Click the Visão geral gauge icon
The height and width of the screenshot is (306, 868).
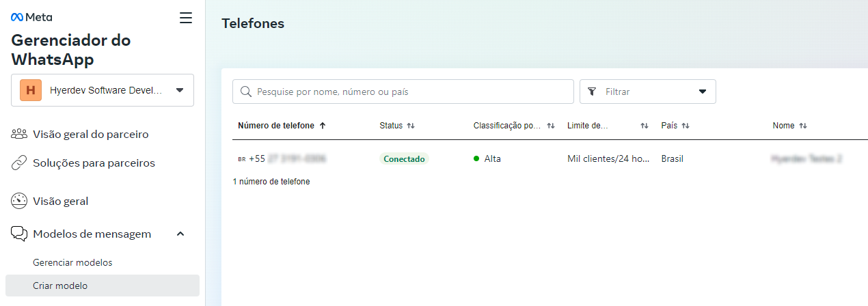point(19,201)
